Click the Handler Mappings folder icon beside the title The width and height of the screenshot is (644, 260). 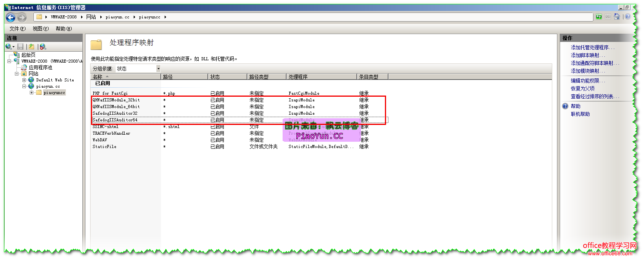coord(96,45)
